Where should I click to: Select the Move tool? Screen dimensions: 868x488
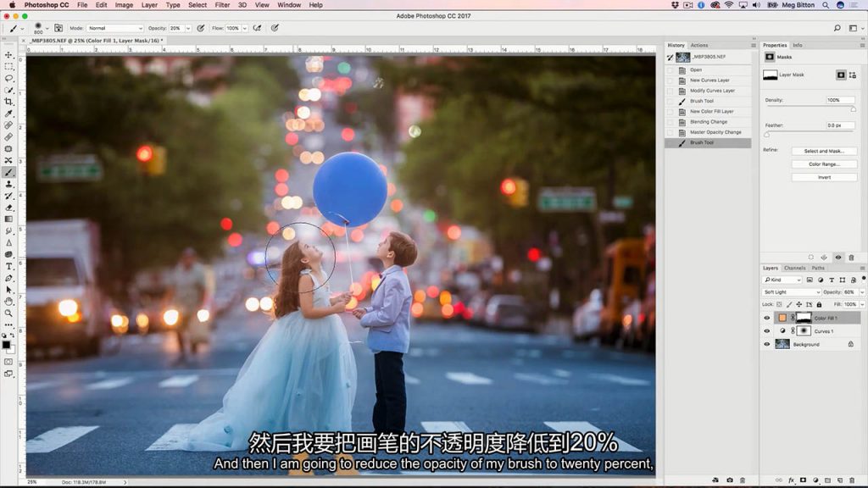click(x=9, y=53)
